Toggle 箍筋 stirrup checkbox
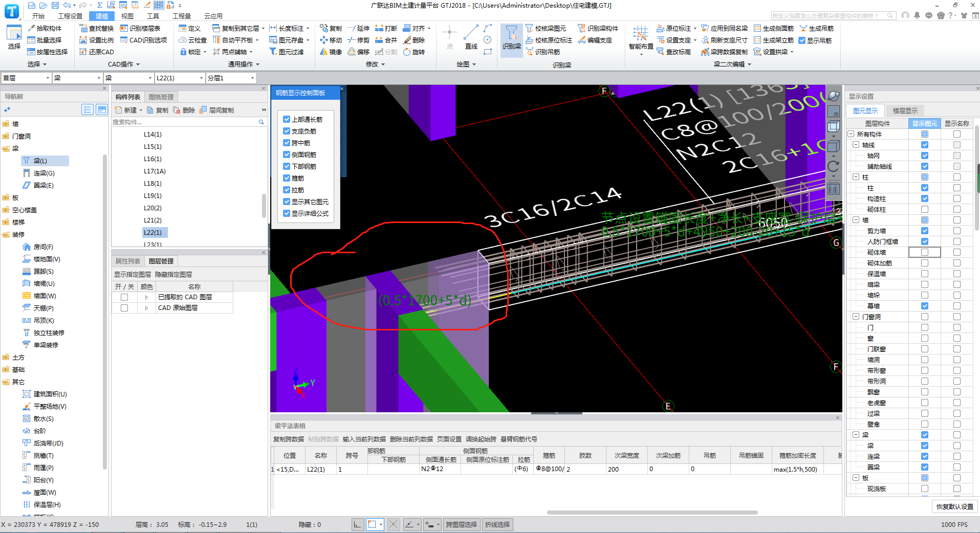This screenshot has width=980, height=533. (x=287, y=178)
